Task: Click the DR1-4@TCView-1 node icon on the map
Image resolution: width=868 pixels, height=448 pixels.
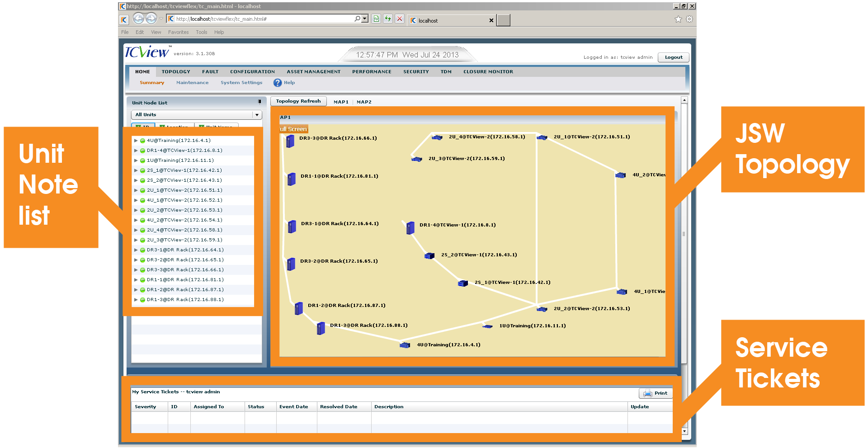Action: click(x=410, y=228)
